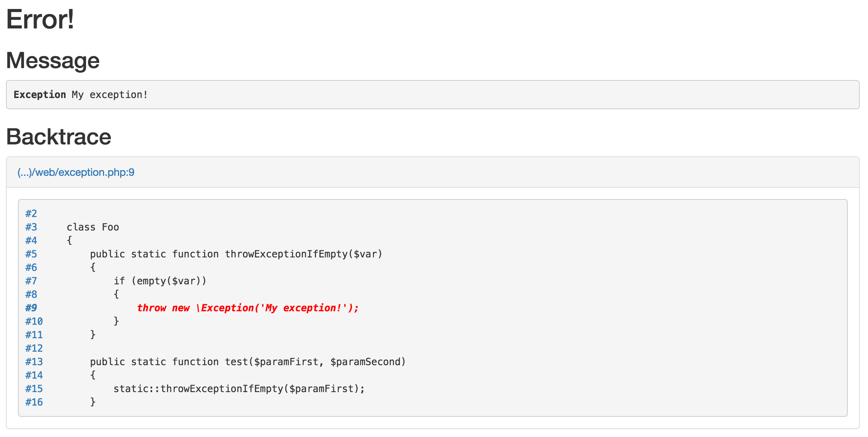This screenshot has width=868, height=437.
Task: Click line number #10 in code listing
Action: coord(34,321)
